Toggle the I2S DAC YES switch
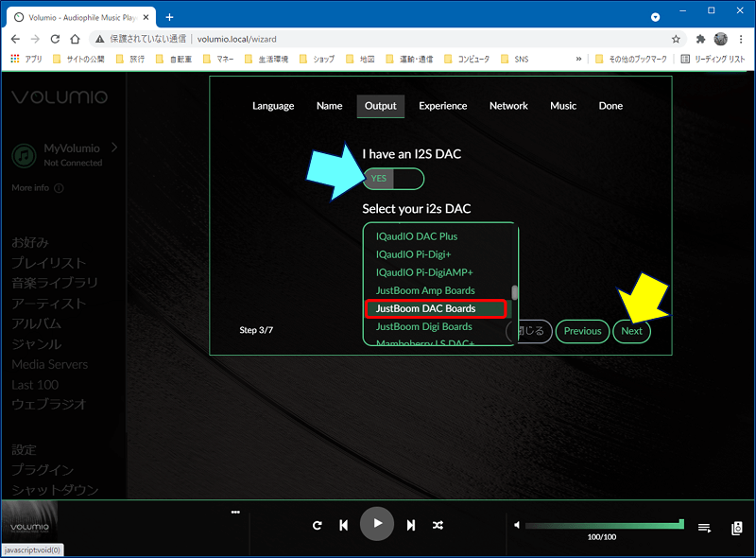Screen dimensions: 756x558 tap(393, 179)
